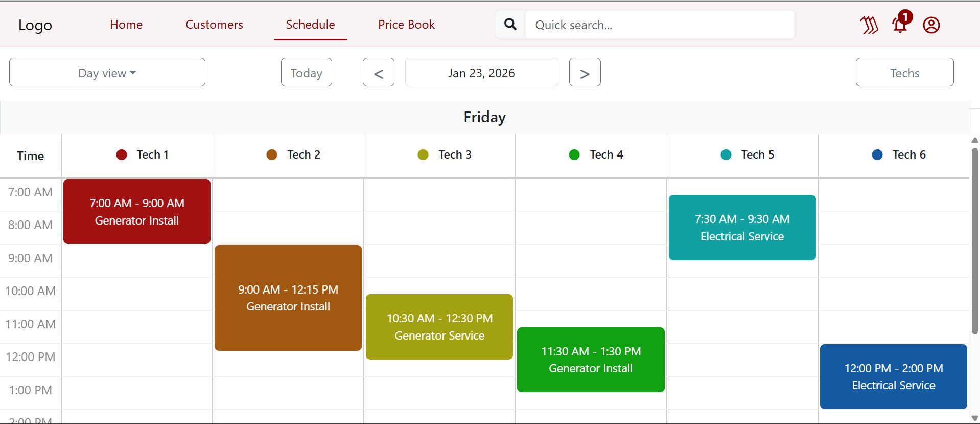This screenshot has width=980, height=424.
Task: Open the Jan 23, 2026 date picker
Action: tap(481, 73)
